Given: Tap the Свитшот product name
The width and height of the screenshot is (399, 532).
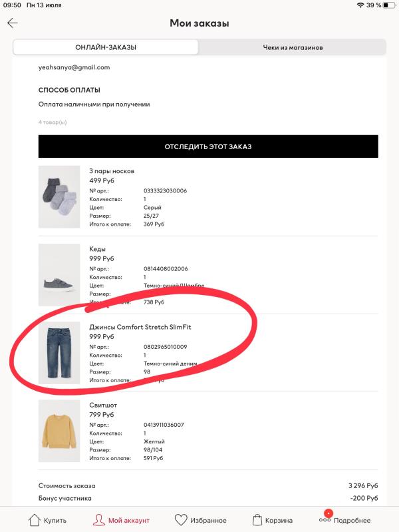Looking at the screenshot, I should pos(103,405).
